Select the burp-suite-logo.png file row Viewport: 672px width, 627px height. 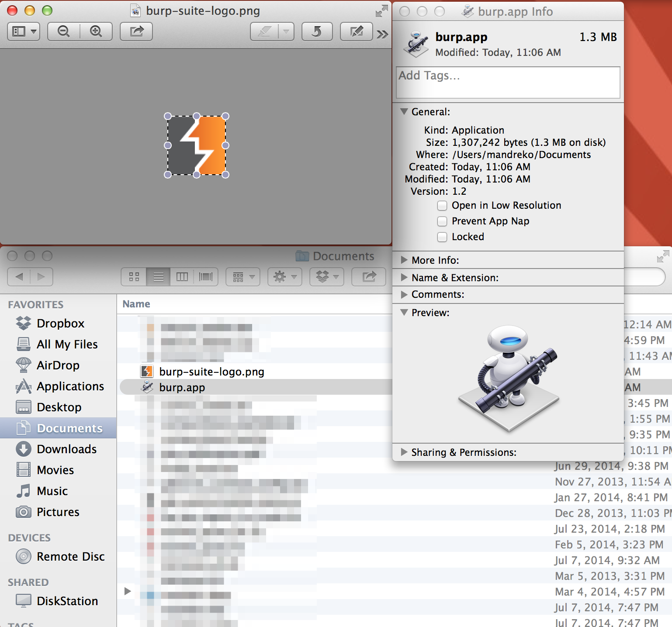point(211,372)
